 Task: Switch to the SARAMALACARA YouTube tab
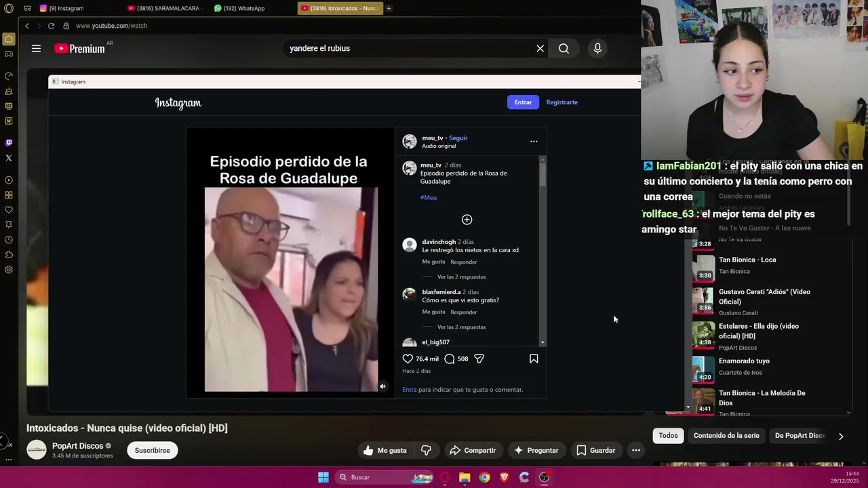point(166,8)
